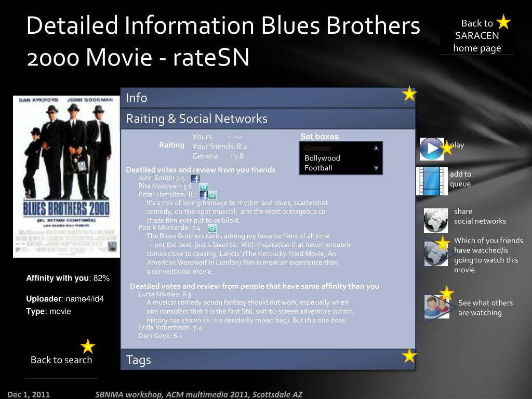This screenshot has width=532, height=399.
Task: Open John Smith's Facebook icon
Action: tap(195, 179)
